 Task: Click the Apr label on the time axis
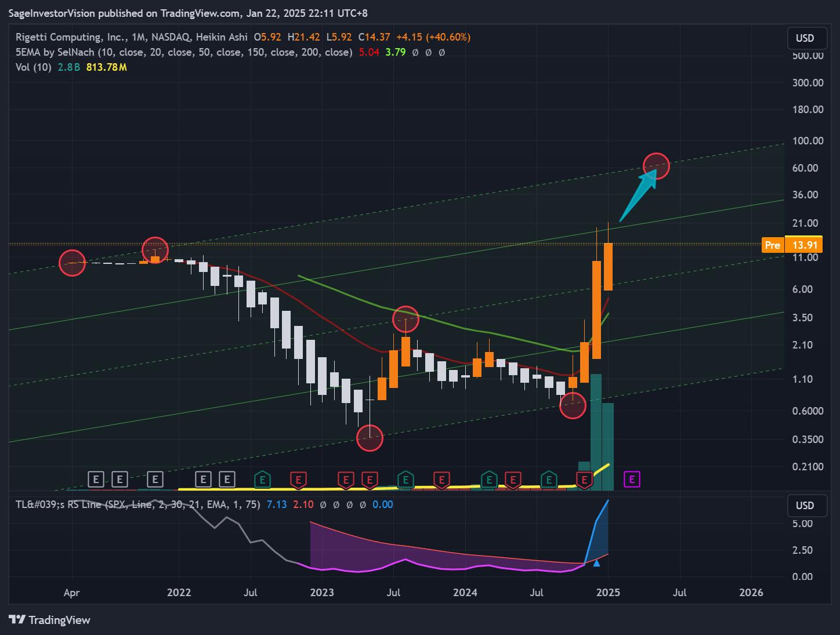coord(71,593)
